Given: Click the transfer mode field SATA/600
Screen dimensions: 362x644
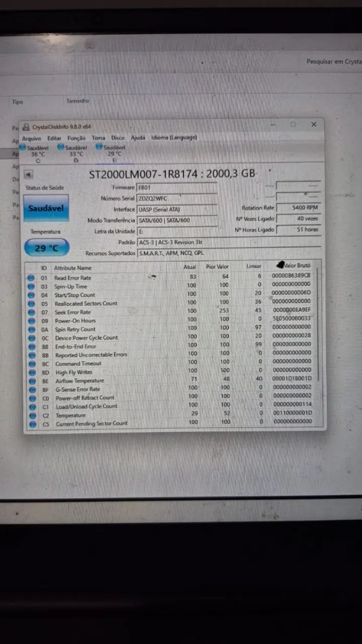Looking at the screenshot, I should coord(177,220).
